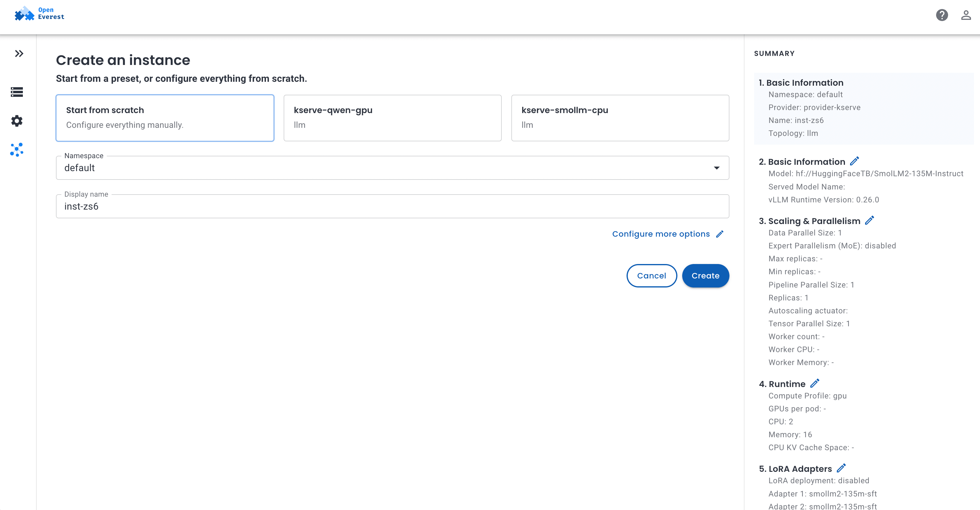Expand the sidebar with double chevron icon
This screenshot has width=980, height=510.
pyautogui.click(x=19, y=54)
